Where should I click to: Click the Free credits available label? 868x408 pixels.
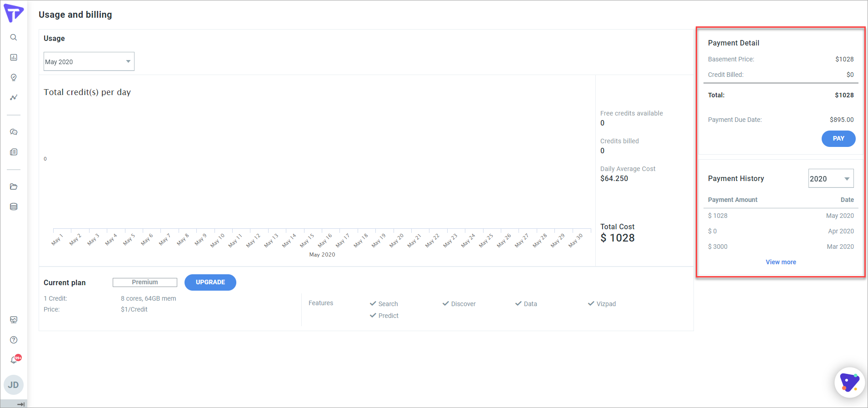point(631,113)
